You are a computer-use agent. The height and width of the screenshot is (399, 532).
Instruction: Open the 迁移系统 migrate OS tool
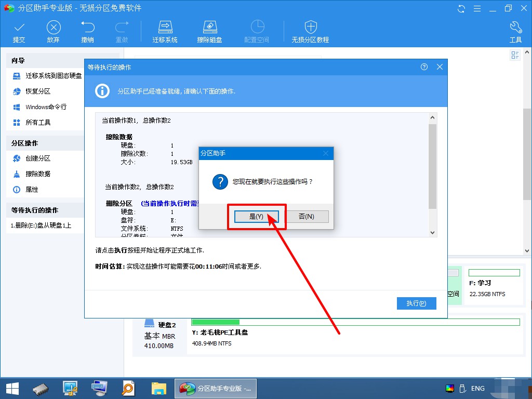(x=165, y=32)
